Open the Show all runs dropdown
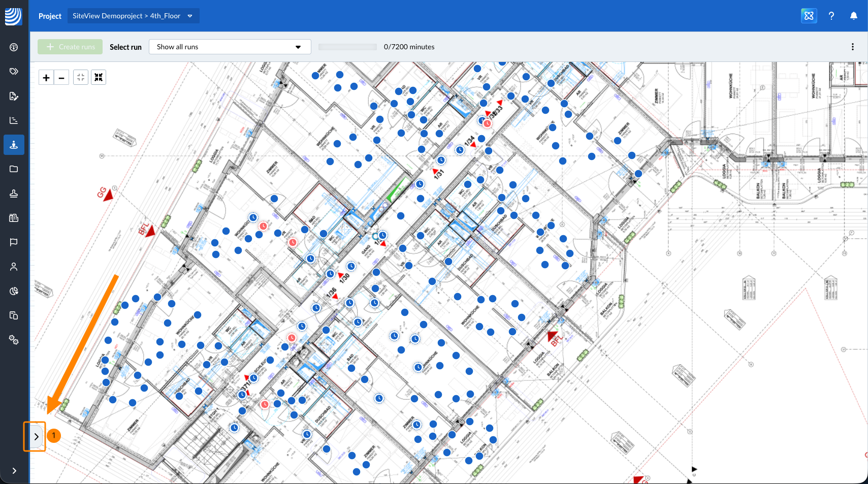Screen dimensions: 868x484 coord(230,47)
